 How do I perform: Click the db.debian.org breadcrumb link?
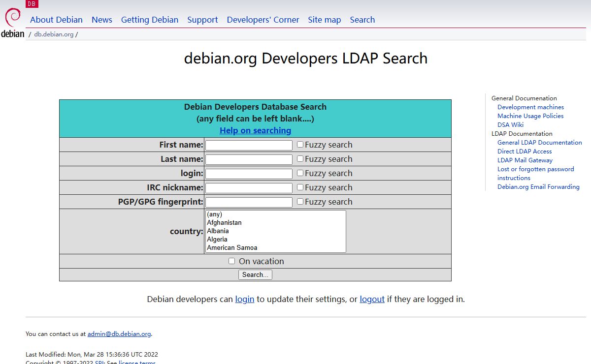[x=54, y=34]
